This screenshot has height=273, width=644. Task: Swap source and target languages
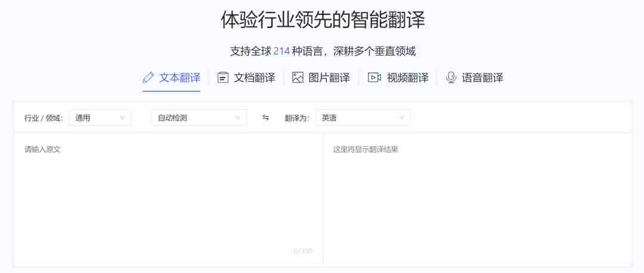pyautogui.click(x=266, y=118)
